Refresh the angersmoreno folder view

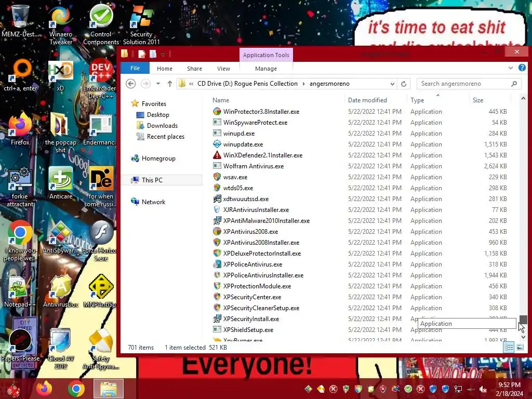click(403, 84)
